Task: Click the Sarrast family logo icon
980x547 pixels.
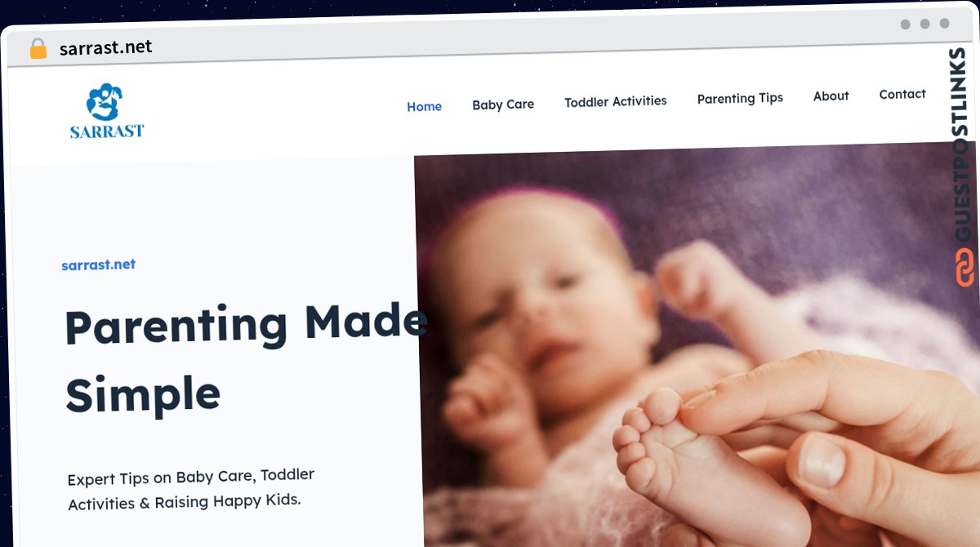Action: tap(105, 102)
